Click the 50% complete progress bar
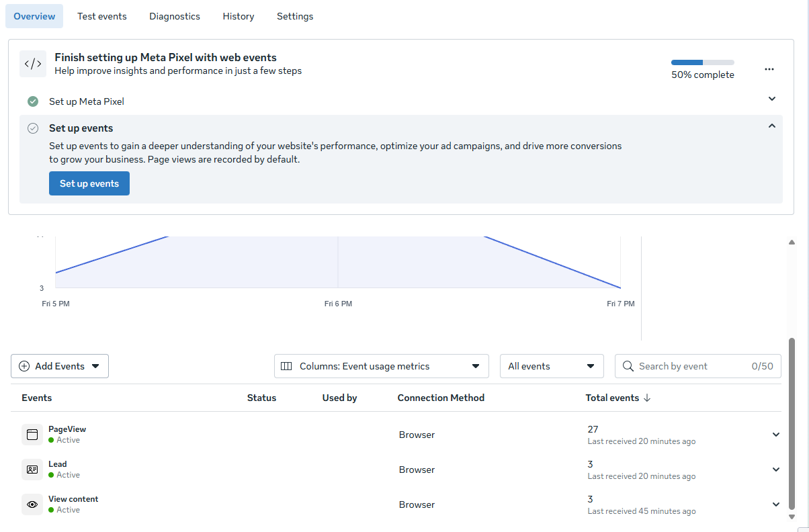Viewport: 809px width, 532px height. pyautogui.click(x=702, y=62)
